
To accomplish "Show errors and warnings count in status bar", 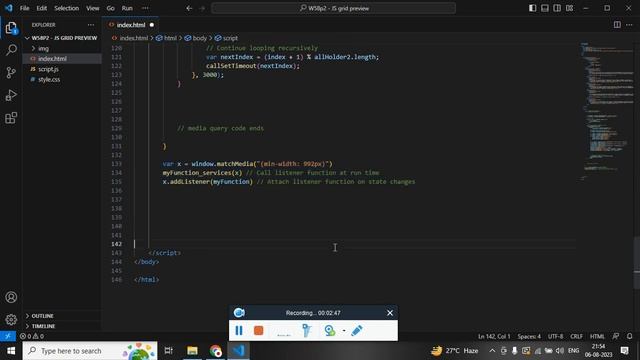I will coord(32,336).
